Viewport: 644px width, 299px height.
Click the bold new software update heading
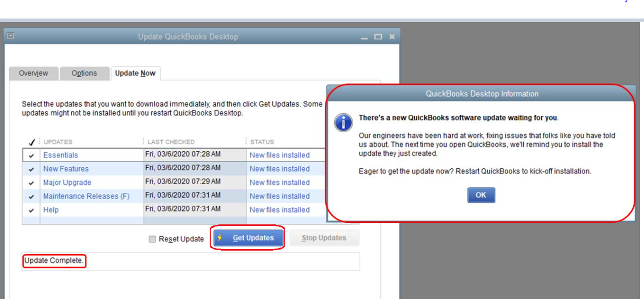click(x=458, y=118)
